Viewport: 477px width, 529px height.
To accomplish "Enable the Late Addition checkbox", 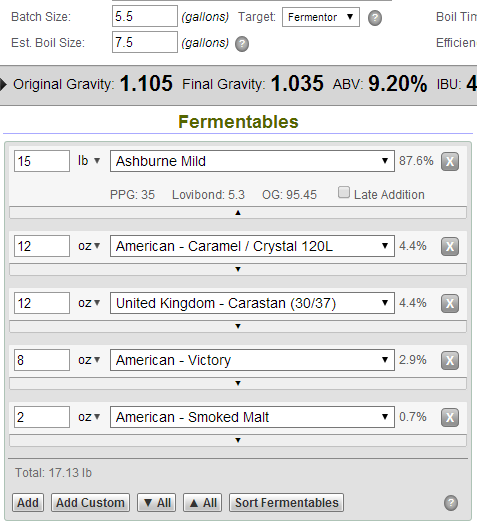I will pos(344,192).
